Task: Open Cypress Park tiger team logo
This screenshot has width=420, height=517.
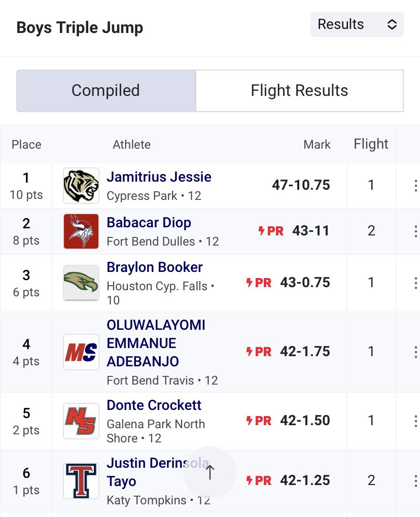Action: click(x=81, y=186)
